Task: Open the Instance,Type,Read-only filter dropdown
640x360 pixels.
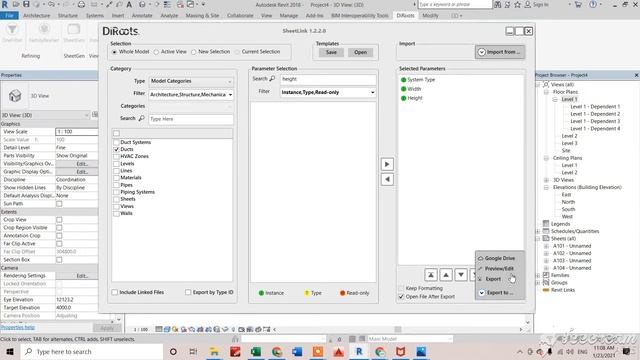Action: [328, 93]
